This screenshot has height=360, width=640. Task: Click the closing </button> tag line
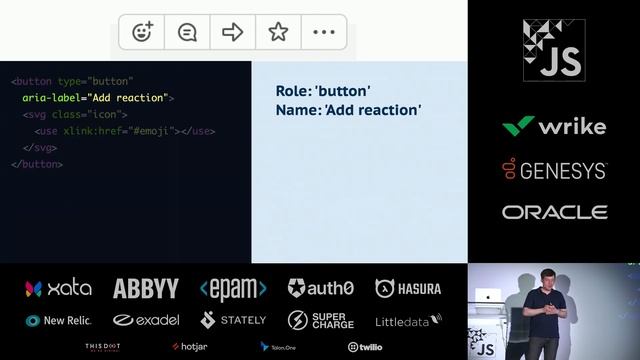pos(37,164)
